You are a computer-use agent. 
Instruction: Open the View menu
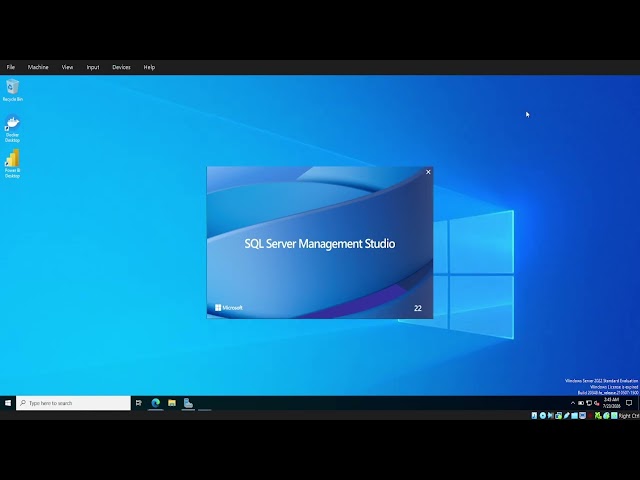point(67,67)
